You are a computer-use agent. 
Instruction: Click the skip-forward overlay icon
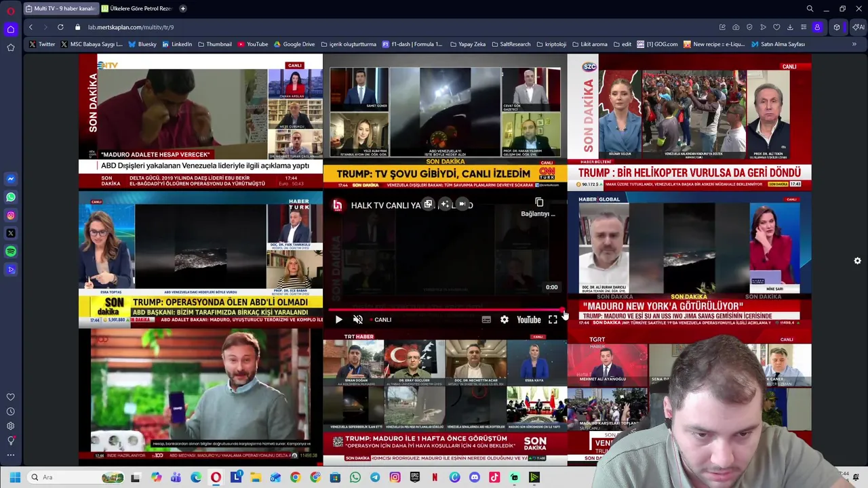pyautogui.click(x=462, y=204)
